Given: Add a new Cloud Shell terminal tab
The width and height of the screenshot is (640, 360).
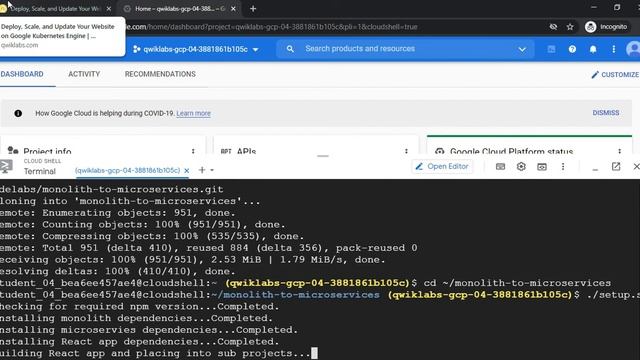Looking at the screenshot, I should (x=202, y=170).
